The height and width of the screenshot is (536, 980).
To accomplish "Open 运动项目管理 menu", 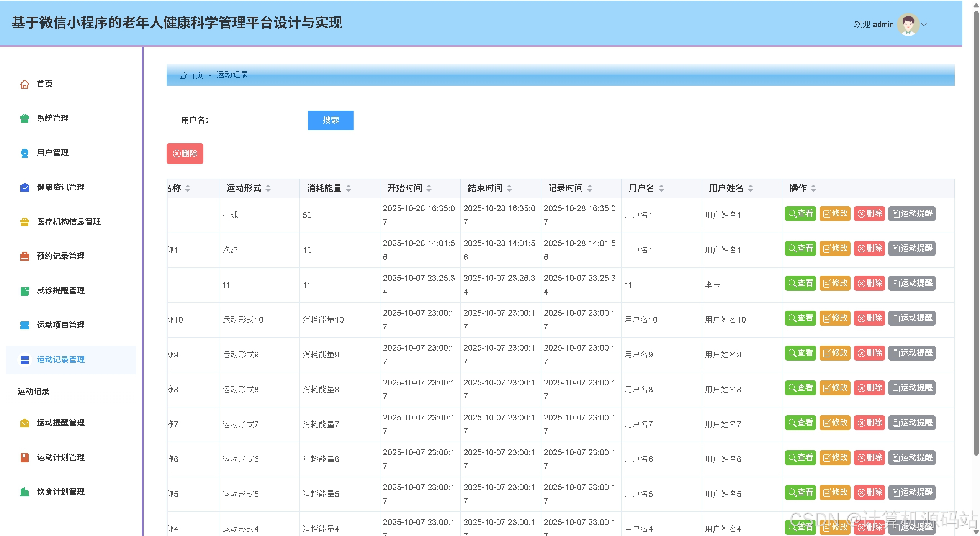I will (x=71, y=325).
